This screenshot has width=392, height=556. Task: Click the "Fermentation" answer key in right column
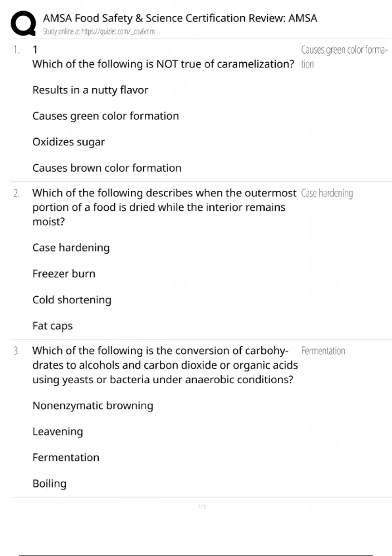tap(323, 351)
